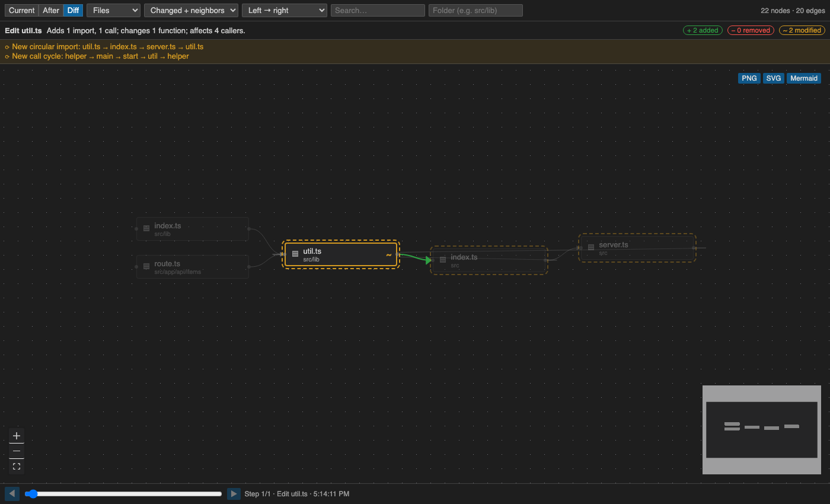Click the timeline step slider
This screenshot has width=830, height=504.
123,494
